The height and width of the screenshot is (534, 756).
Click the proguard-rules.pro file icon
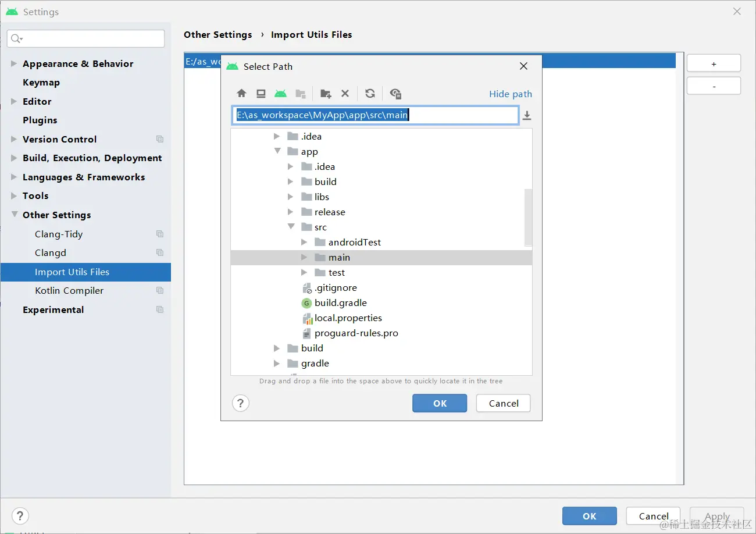coord(307,333)
